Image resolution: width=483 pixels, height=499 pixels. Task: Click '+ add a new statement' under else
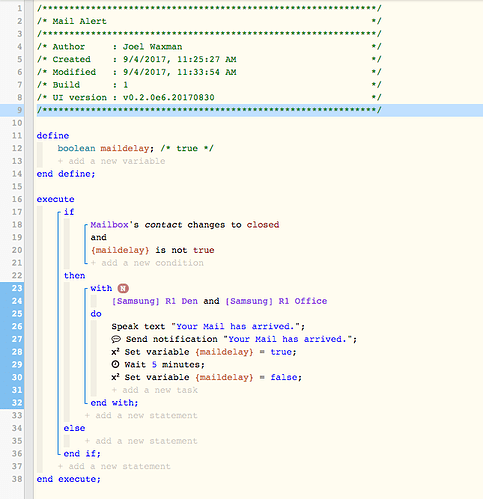pos(141,441)
